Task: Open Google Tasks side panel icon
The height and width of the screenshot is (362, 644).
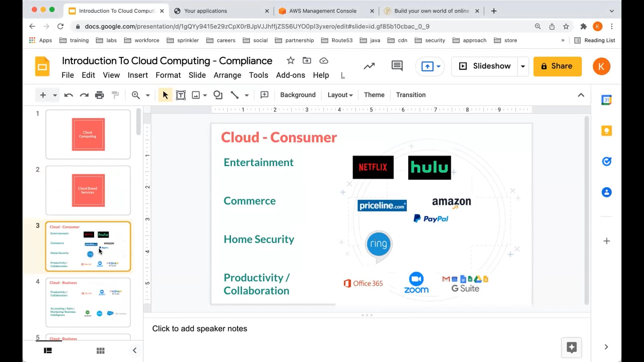Action: (607, 161)
